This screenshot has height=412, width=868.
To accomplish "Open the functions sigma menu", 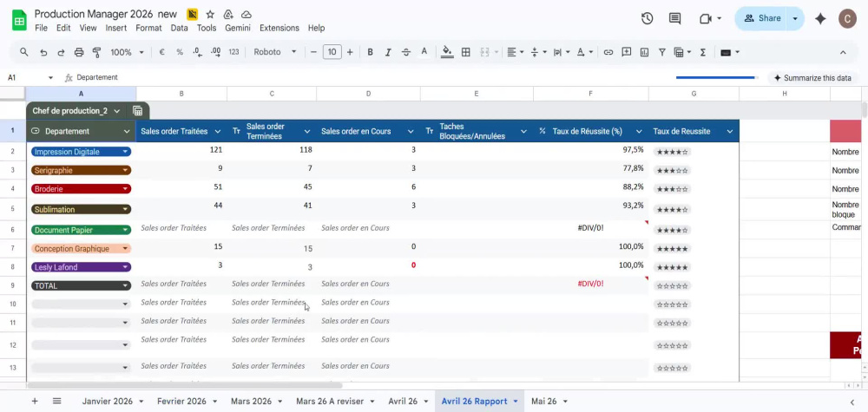I will (703, 52).
